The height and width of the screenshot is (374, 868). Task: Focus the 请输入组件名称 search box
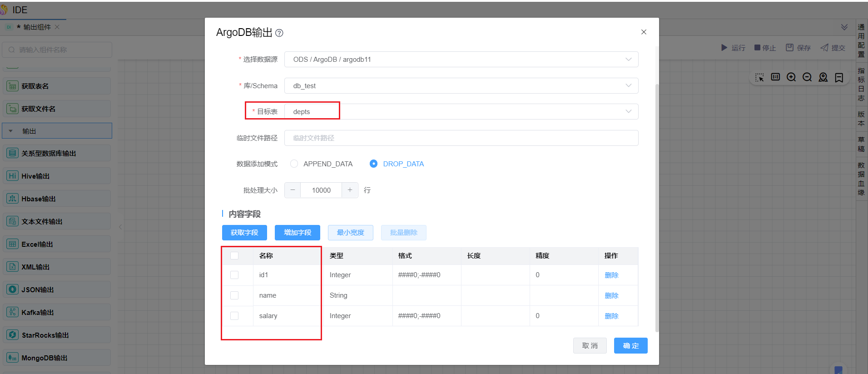click(57, 50)
